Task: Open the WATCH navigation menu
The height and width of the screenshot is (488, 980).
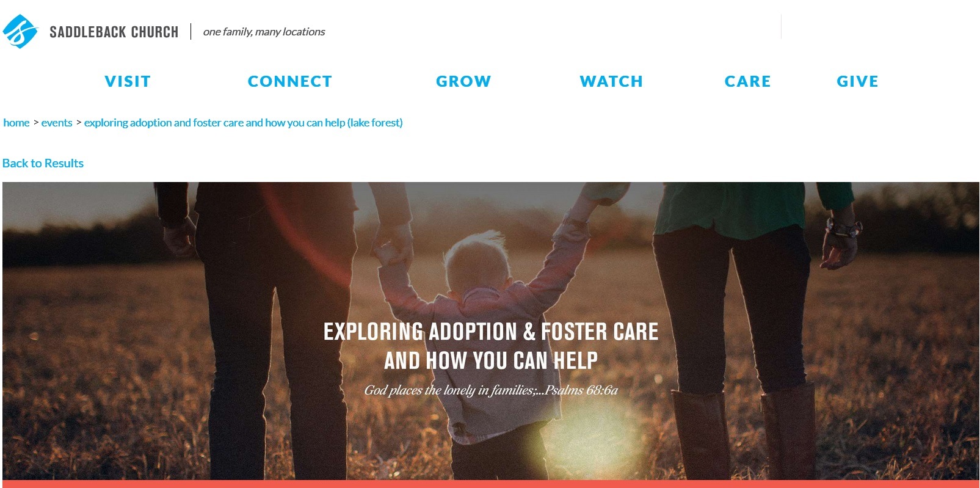Action: (611, 81)
